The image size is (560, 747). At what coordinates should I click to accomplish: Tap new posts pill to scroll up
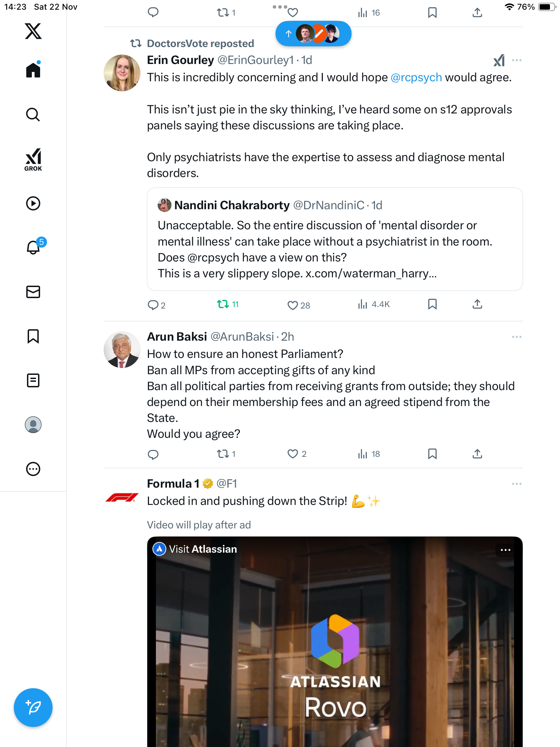pos(313,34)
